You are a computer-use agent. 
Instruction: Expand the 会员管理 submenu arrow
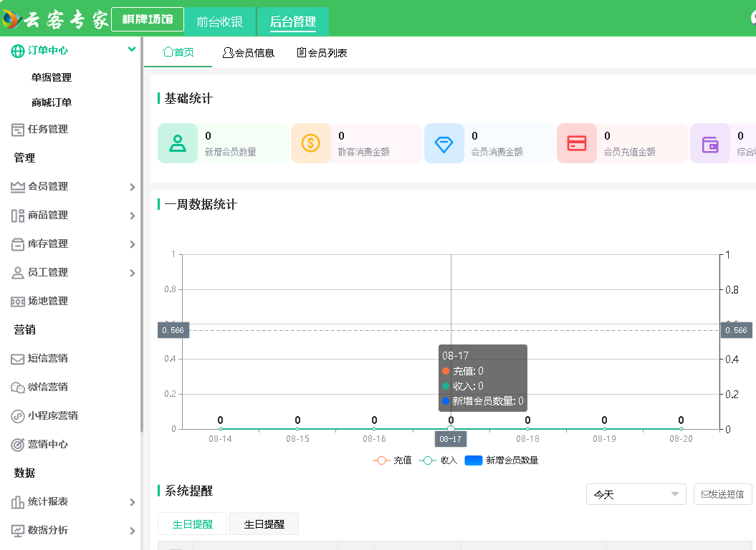[x=132, y=187]
